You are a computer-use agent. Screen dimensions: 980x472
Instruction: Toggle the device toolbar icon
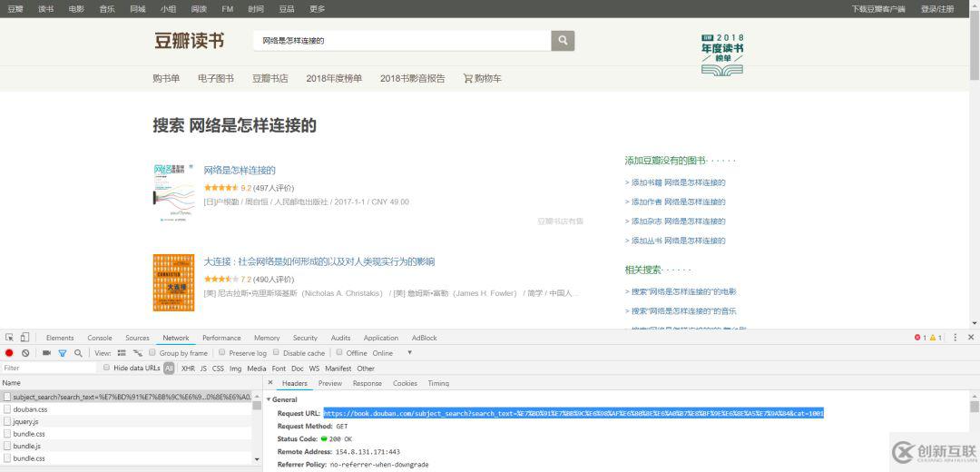coord(24,338)
